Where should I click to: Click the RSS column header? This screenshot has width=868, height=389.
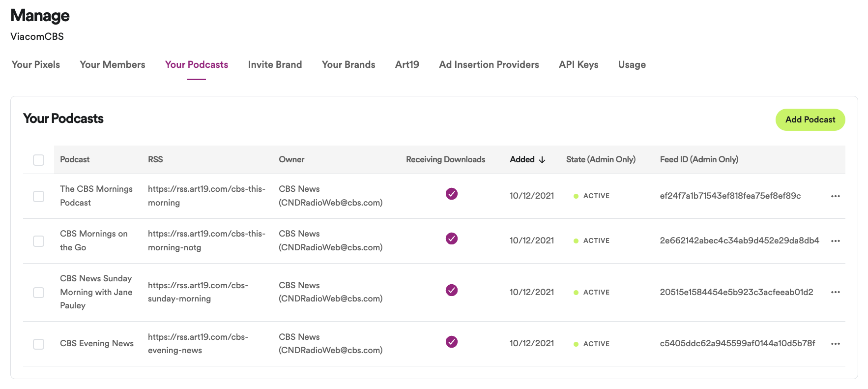155,159
